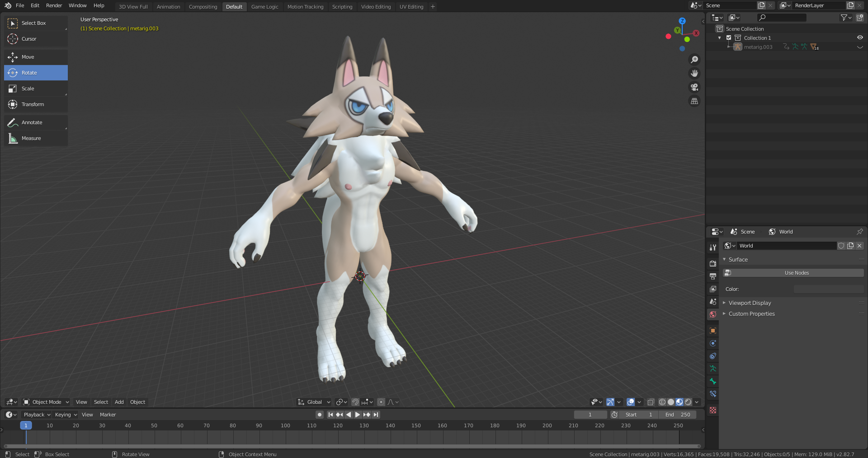Open the Render menu
The width and height of the screenshot is (868, 458).
pos(54,5)
